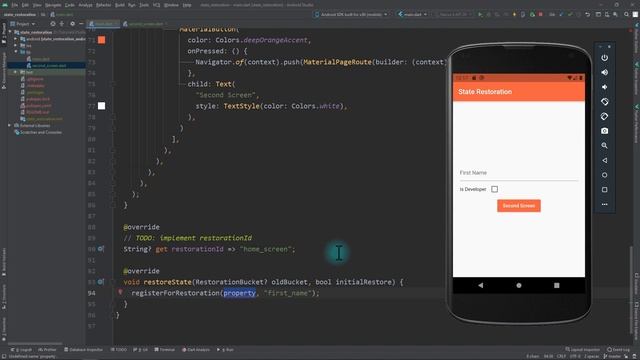
Task: Click the emulator sidebar home circle
Action: pyautogui.click(x=604, y=175)
